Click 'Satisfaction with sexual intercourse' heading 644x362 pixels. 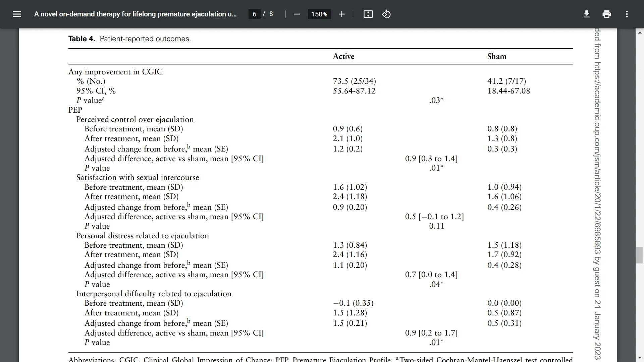point(138,178)
